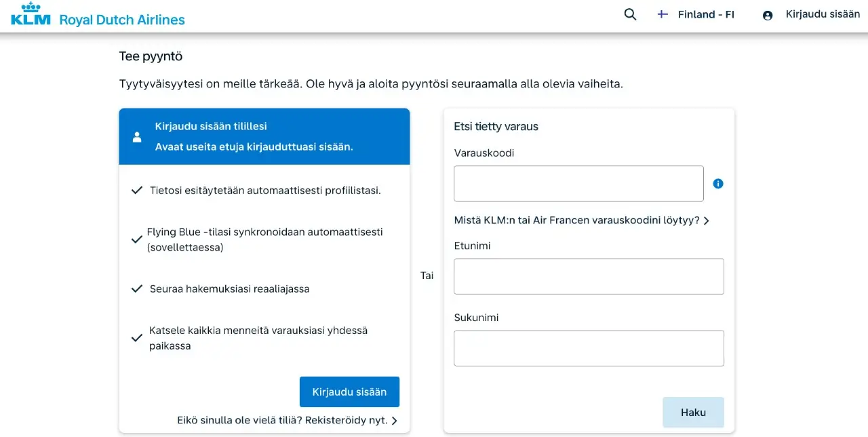Click the KLM crown logo
Viewport: 868px width, 437px height.
click(x=31, y=14)
